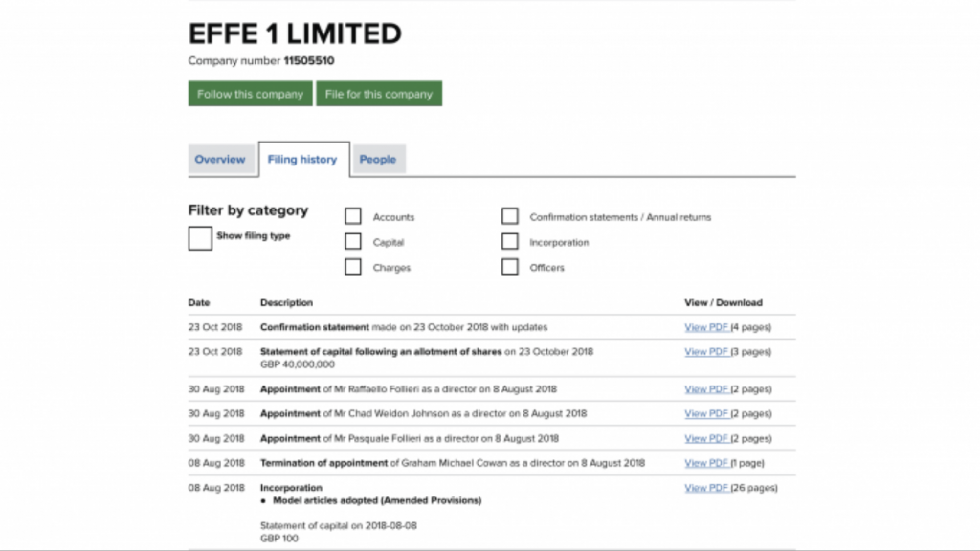Click the GBP 100 amount
The height and width of the screenshot is (551, 980).
click(x=278, y=539)
